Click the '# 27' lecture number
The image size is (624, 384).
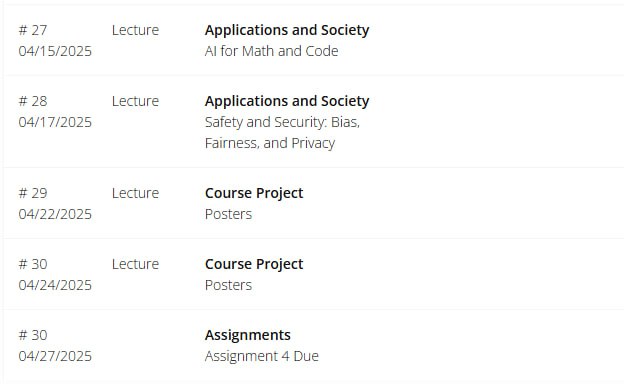click(33, 30)
